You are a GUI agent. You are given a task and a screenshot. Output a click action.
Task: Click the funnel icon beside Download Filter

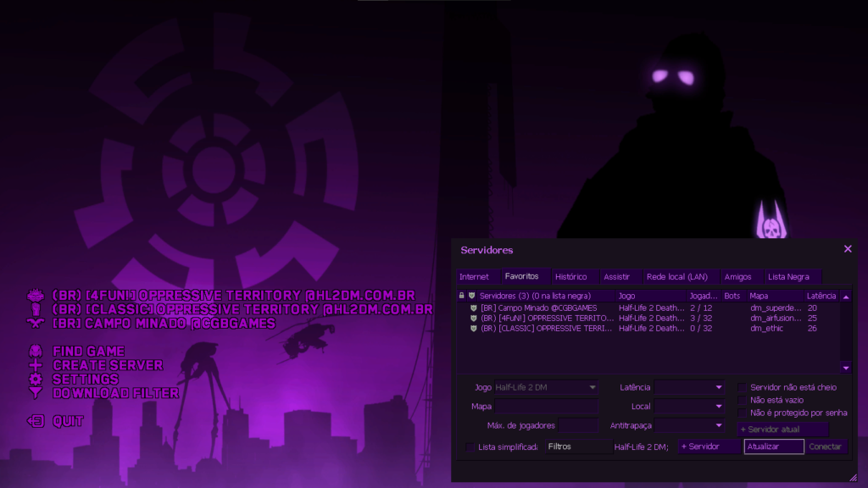pyautogui.click(x=36, y=393)
